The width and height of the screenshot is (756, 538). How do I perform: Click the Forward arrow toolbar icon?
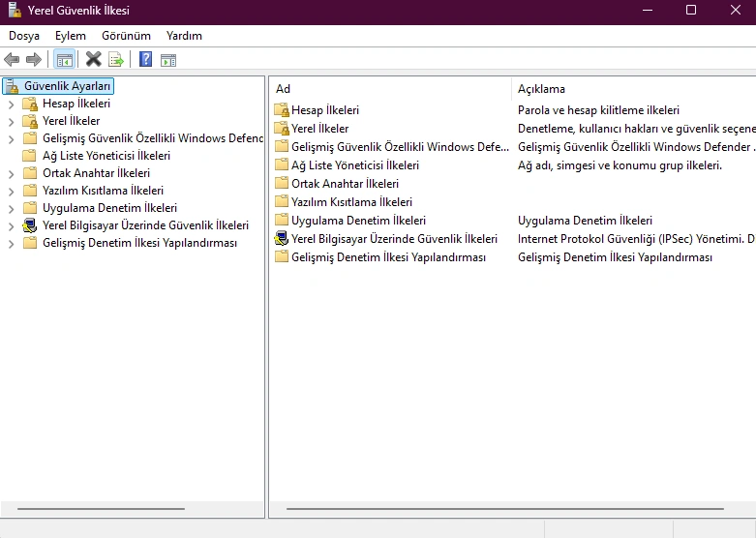pos(34,60)
